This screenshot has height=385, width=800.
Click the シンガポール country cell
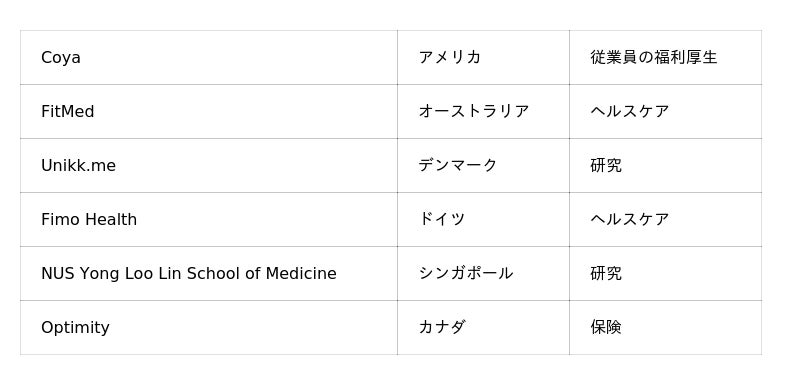pos(483,274)
